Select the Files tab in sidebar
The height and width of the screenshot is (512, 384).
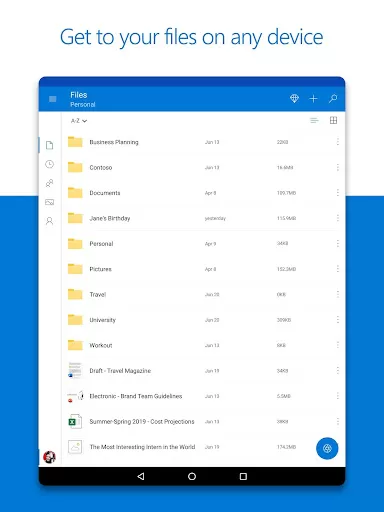coord(50,145)
